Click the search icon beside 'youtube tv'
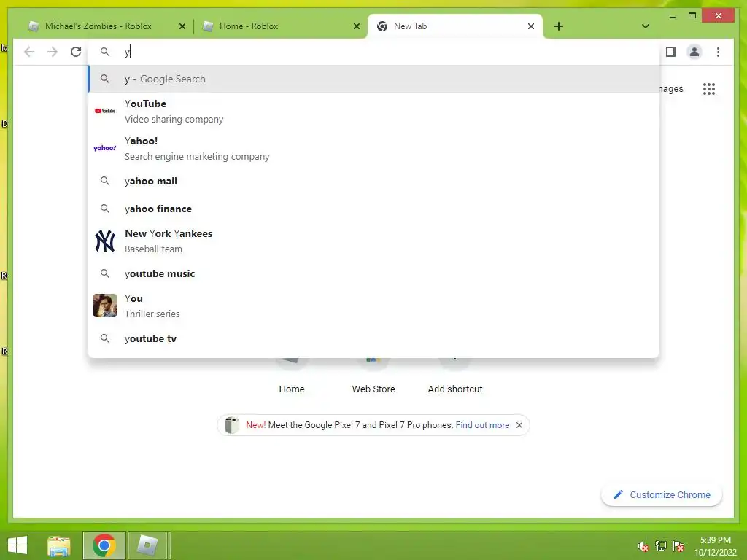Viewport: 747px width, 560px height. coord(105,338)
